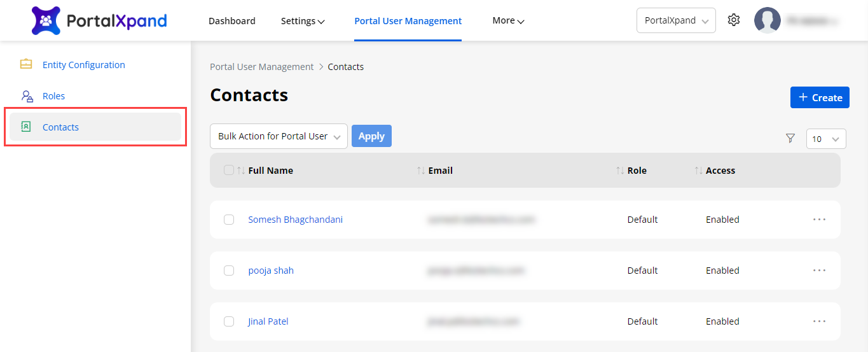Select Entity Configuration in sidebar
Screen dimensions: 868x352
point(83,65)
